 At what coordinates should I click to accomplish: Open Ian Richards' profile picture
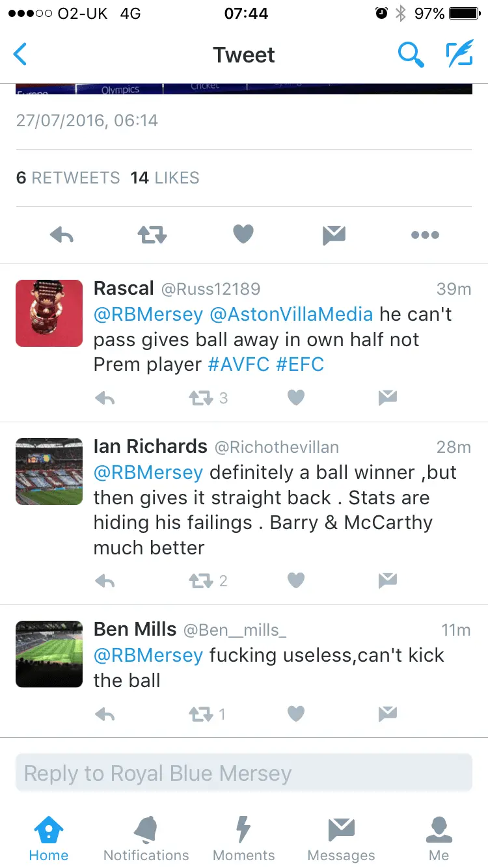(49, 471)
